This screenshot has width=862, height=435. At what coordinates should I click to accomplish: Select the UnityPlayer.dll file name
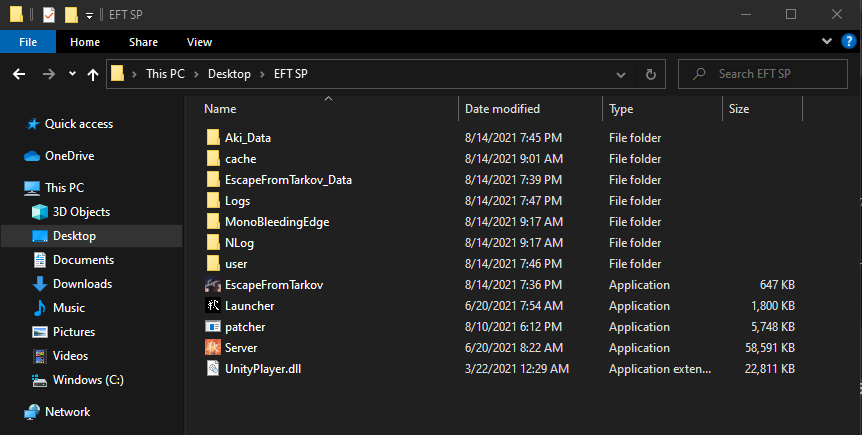tap(263, 369)
